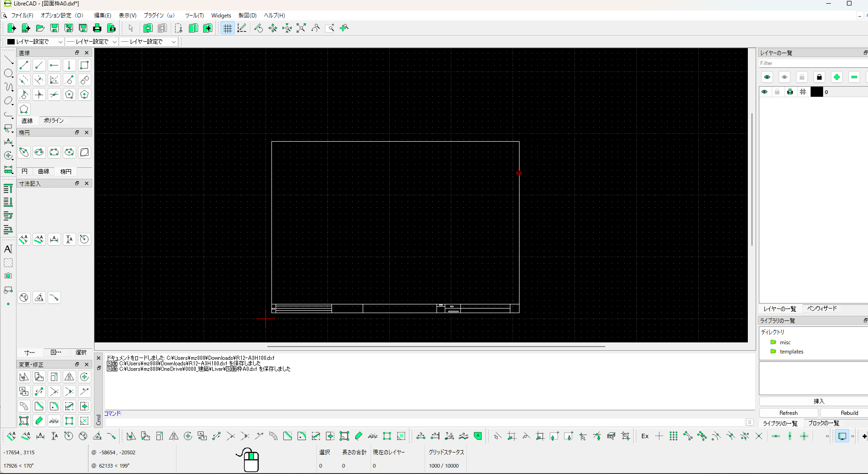The height and width of the screenshot is (474, 868).
Task: Switch to the ポリライン tab
Action: click(54, 121)
